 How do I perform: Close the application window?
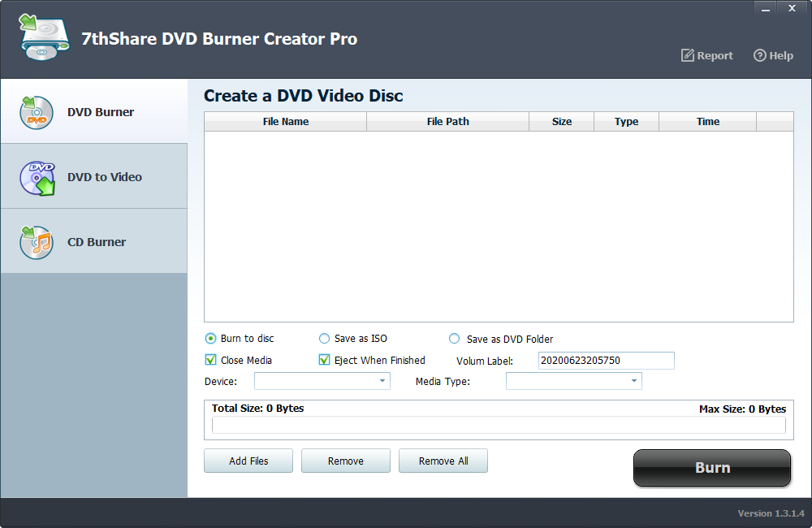pos(792,8)
